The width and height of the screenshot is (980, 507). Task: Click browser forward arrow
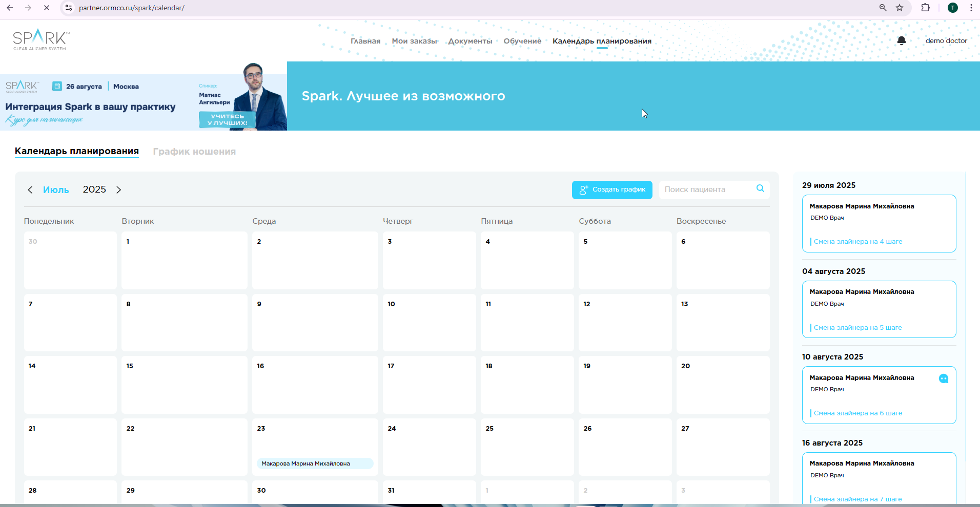[28, 8]
